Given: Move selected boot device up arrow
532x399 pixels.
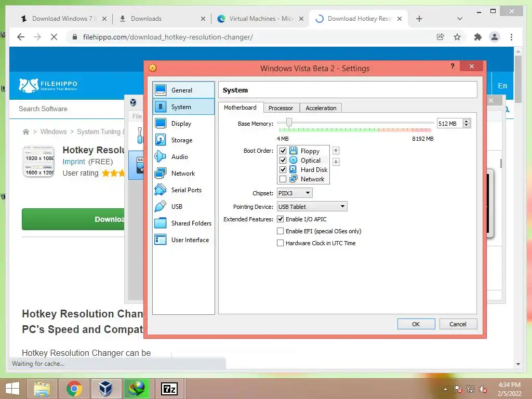Looking at the screenshot, I should point(336,150).
